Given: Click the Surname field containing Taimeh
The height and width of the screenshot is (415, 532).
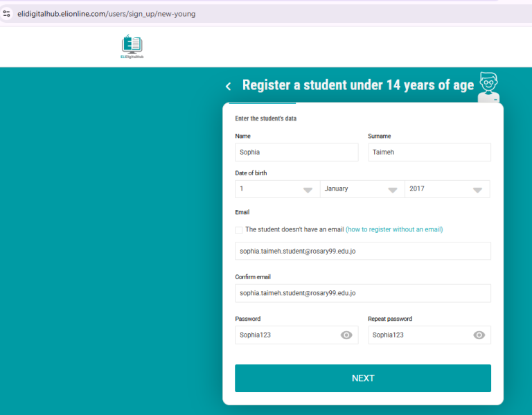Looking at the screenshot, I should point(429,152).
